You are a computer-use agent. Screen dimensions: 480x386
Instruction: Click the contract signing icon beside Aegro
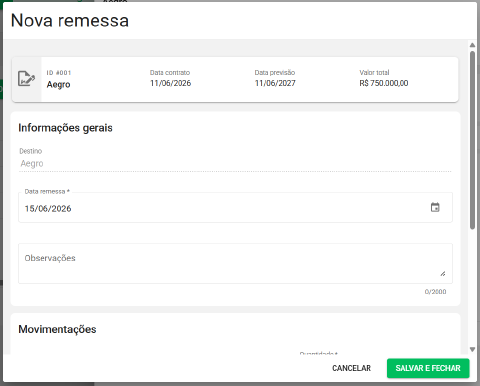click(26, 79)
